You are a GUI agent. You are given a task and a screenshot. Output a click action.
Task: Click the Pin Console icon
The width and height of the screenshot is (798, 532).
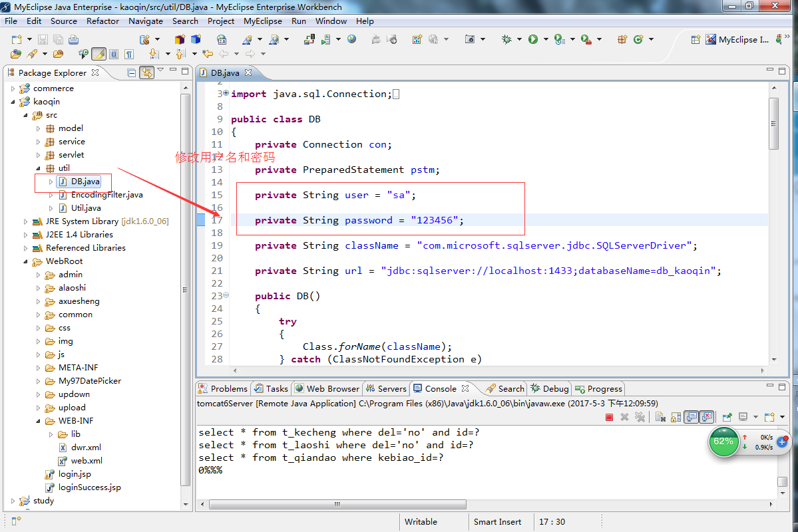coord(727,417)
